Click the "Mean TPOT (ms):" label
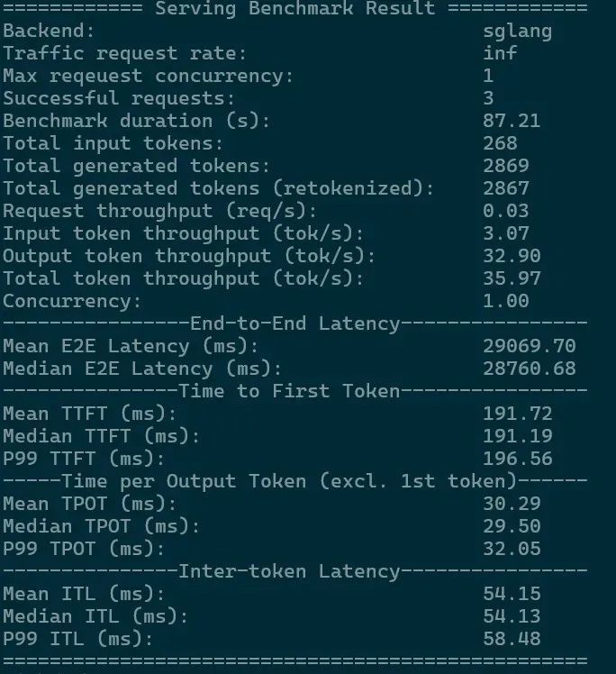Screen dimensions: 616x674 (x=90, y=504)
